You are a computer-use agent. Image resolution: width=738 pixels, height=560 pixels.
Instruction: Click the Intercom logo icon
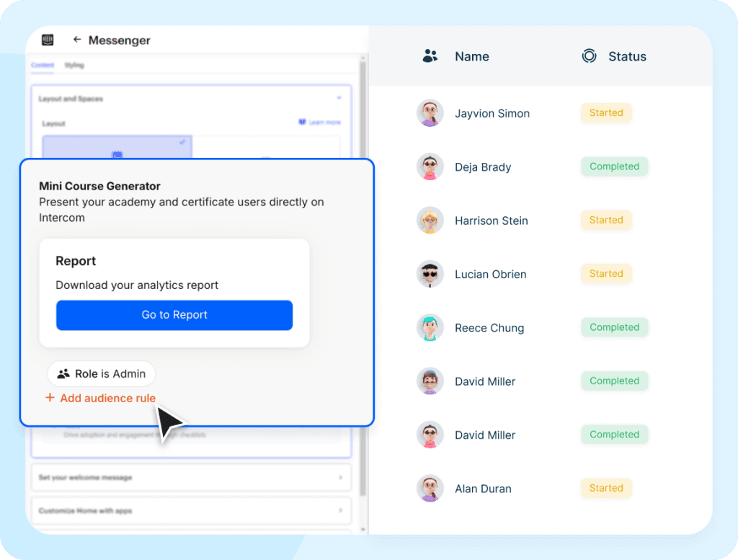tap(48, 40)
